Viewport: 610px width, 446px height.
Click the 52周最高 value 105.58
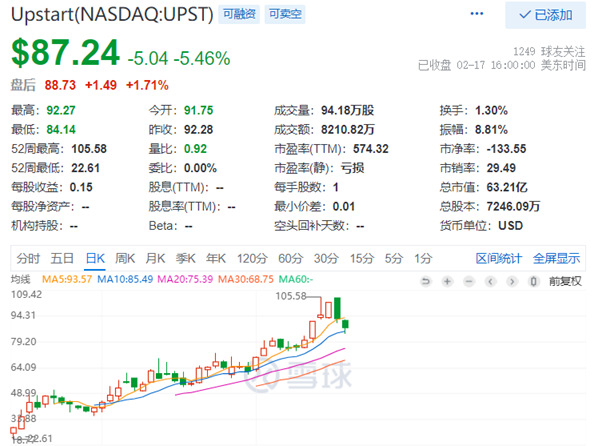point(89,149)
